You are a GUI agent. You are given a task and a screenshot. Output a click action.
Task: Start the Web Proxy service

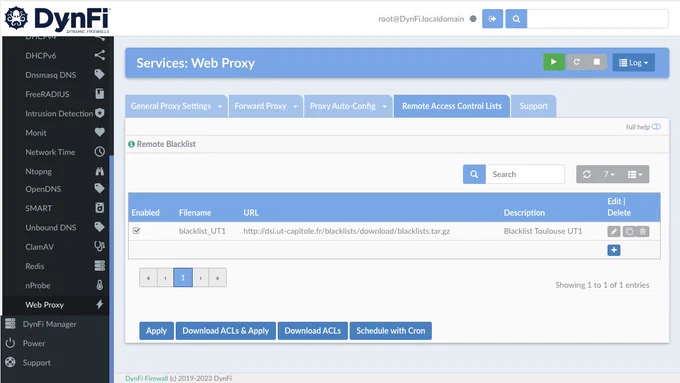[554, 62]
